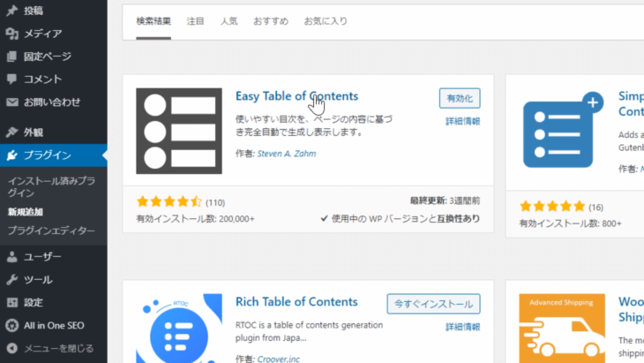This screenshot has height=363, width=644.
Task: Activate Easy Table of Contents with 有効化
Action: tap(460, 98)
